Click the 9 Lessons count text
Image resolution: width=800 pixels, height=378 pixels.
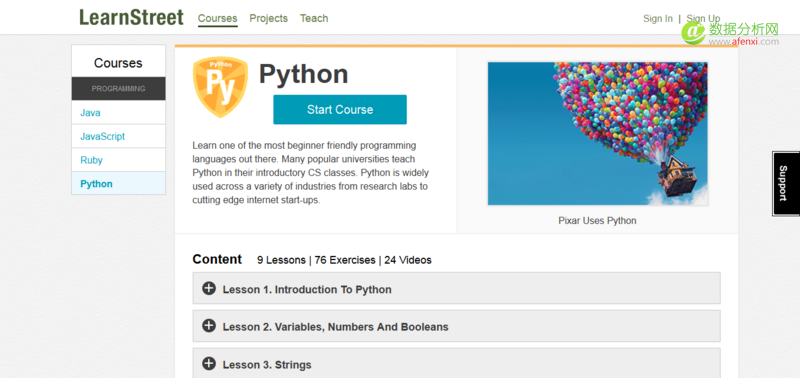pos(281,260)
